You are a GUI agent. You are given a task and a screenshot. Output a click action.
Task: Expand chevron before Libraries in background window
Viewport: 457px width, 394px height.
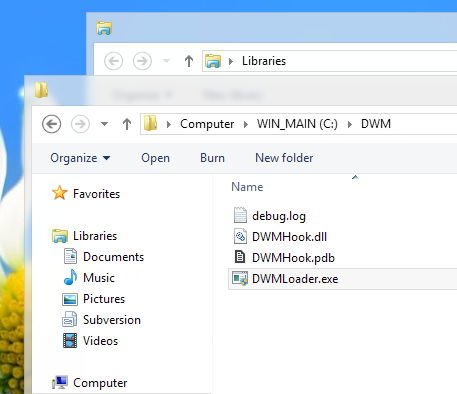[x=231, y=61]
